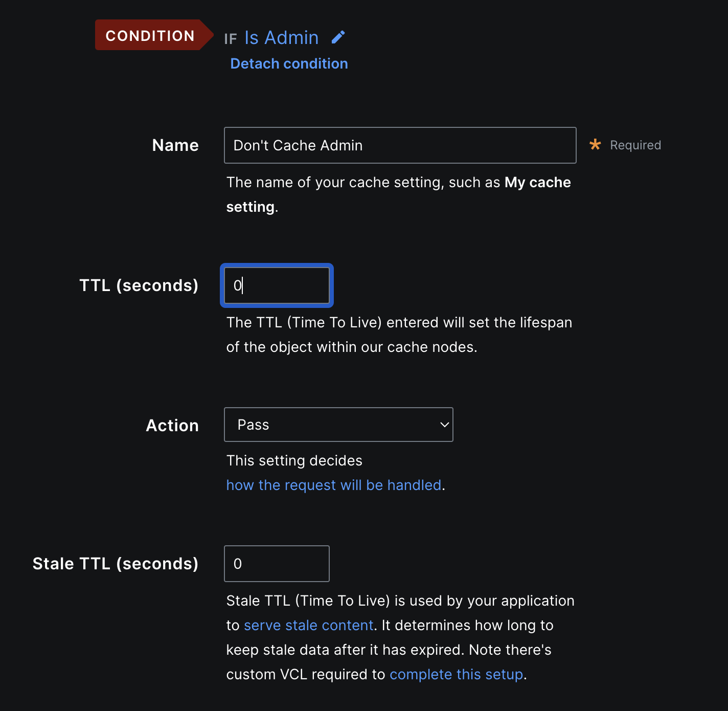The image size is (728, 711).
Task: Expand the Action select via its chevron arrow
Action: (444, 425)
